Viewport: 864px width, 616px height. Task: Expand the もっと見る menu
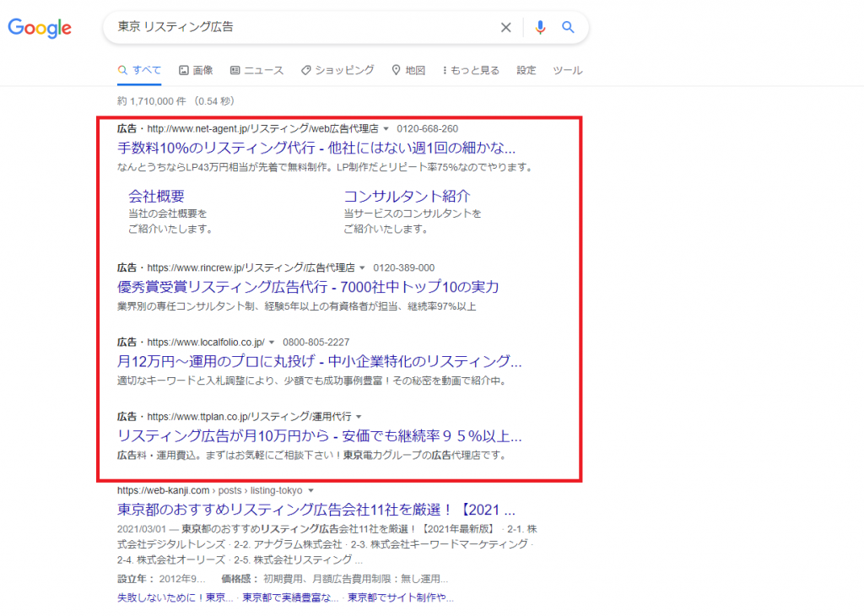tap(471, 70)
